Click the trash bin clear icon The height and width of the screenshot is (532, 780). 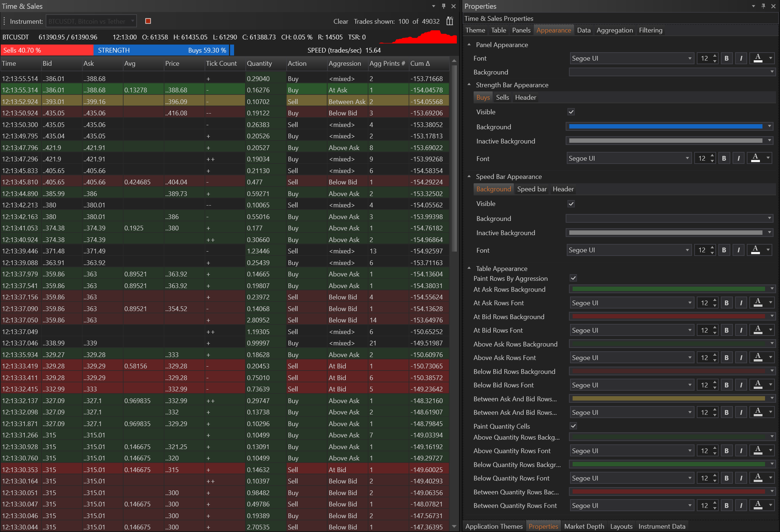[450, 21]
